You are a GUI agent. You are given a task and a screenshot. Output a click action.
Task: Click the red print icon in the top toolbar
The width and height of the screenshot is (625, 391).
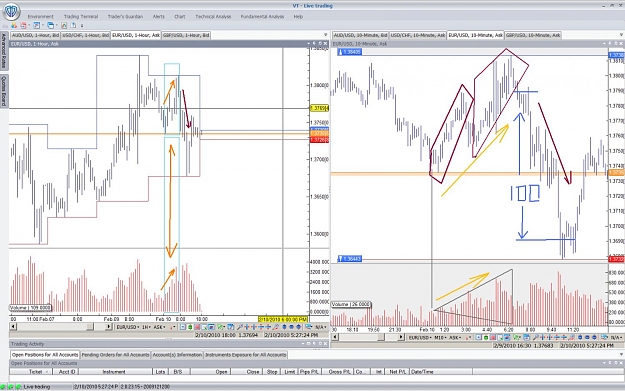click(x=24, y=26)
